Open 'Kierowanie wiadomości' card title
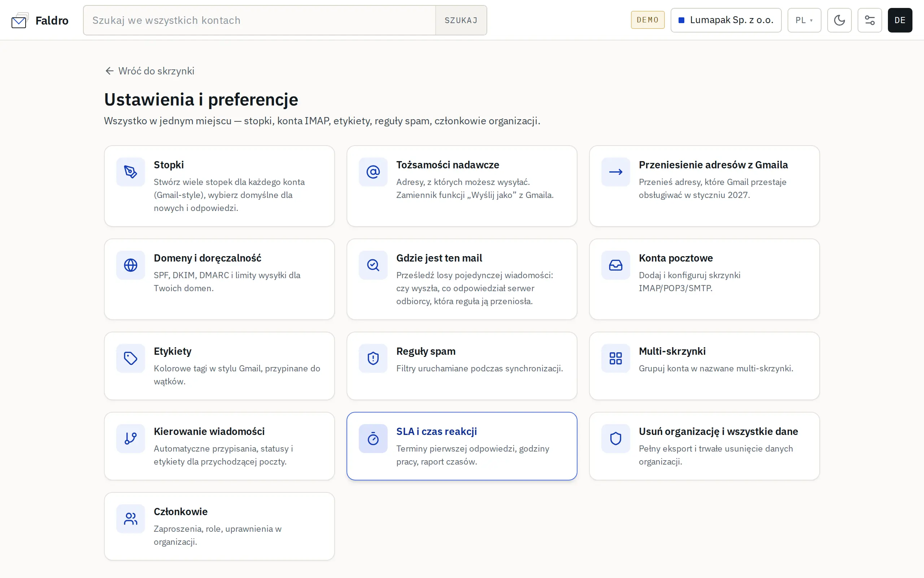 click(209, 432)
